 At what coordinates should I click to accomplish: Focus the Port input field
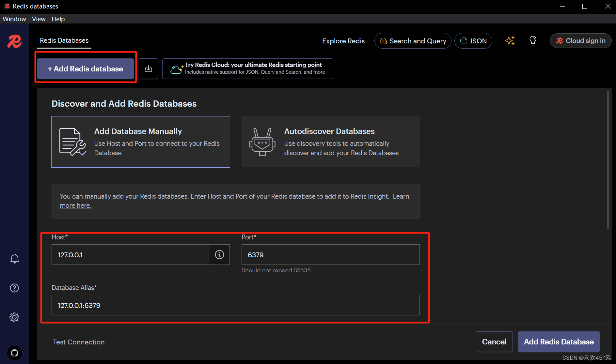pos(331,254)
